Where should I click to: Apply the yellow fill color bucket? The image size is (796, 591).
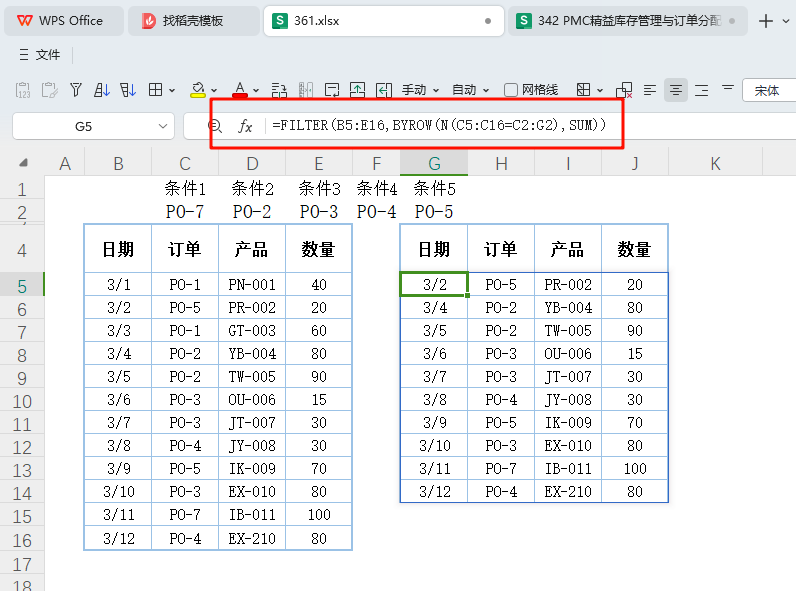197,90
